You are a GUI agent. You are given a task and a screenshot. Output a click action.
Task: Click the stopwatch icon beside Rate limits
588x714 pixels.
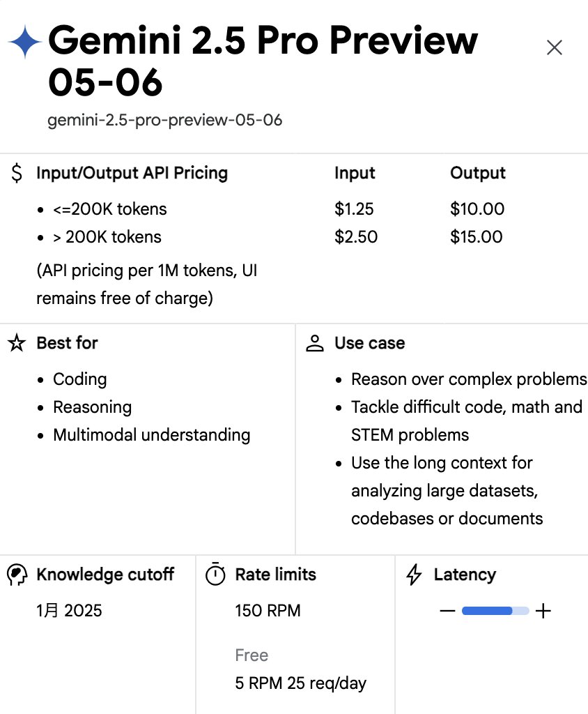click(x=215, y=574)
